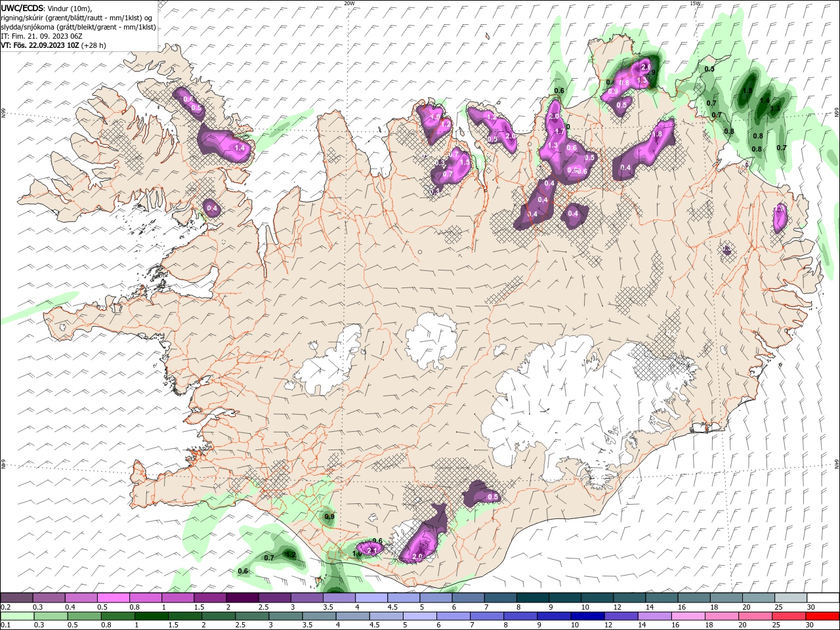Click the bright red 30 mm rainfall swatch
The image size is (840, 630).
(x=821, y=616)
